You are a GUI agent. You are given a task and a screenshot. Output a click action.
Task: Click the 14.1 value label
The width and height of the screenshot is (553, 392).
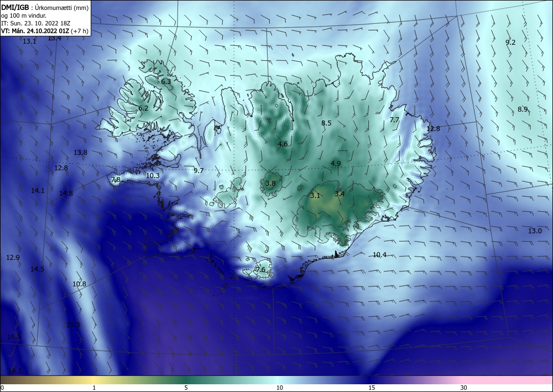tap(38, 191)
